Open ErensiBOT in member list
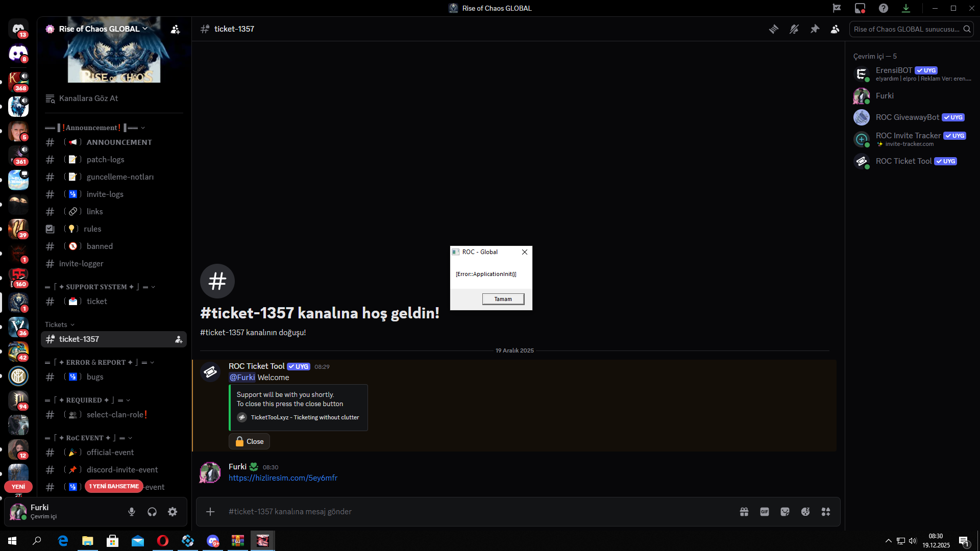Image resolution: width=980 pixels, height=551 pixels. (912, 74)
